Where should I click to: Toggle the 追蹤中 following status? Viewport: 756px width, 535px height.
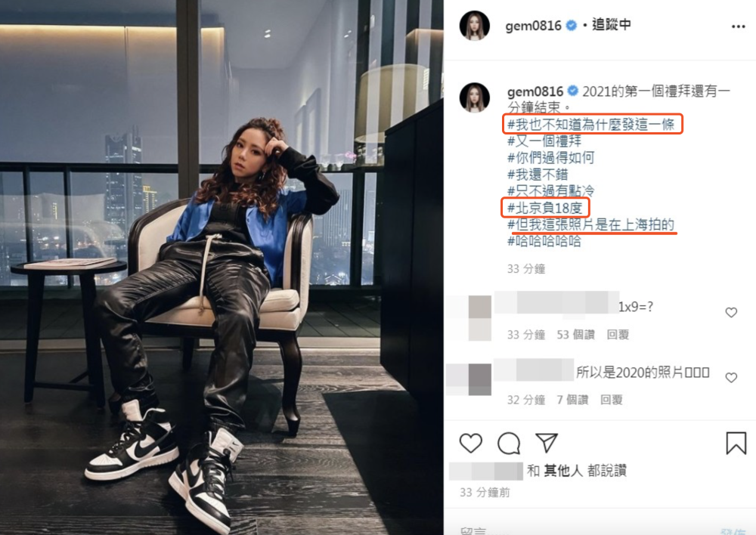pyautogui.click(x=611, y=25)
